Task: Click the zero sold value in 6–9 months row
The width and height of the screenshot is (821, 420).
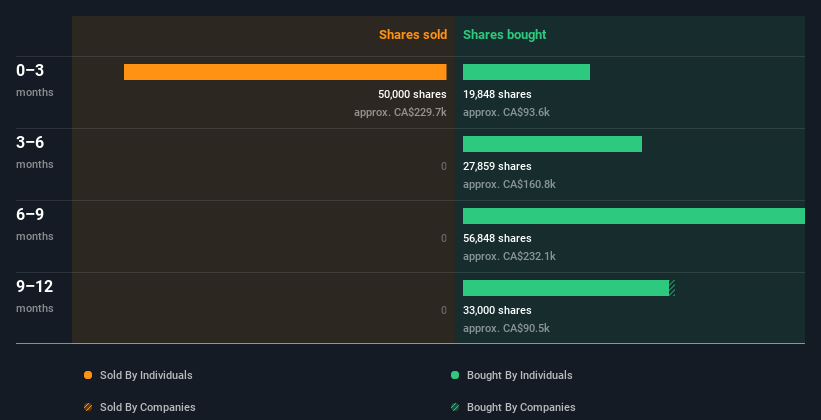Action: coord(444,238)
